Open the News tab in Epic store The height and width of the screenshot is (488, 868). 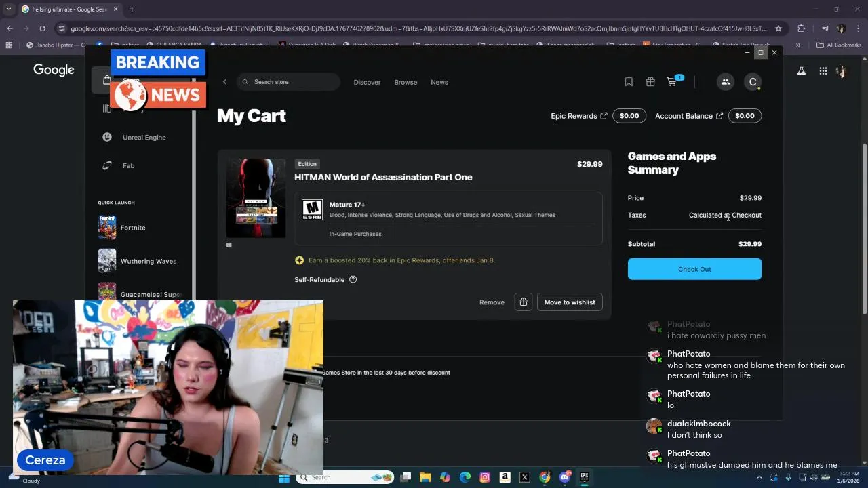[439, 82]
